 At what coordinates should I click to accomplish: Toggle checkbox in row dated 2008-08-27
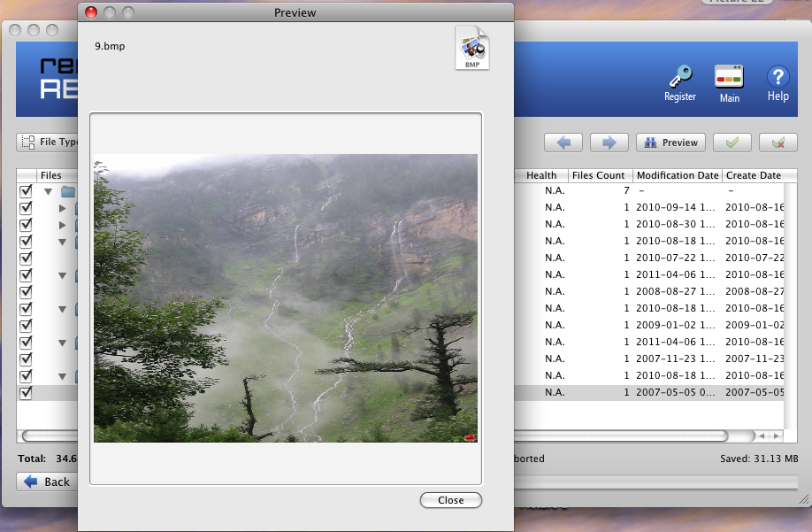point(26,291)
